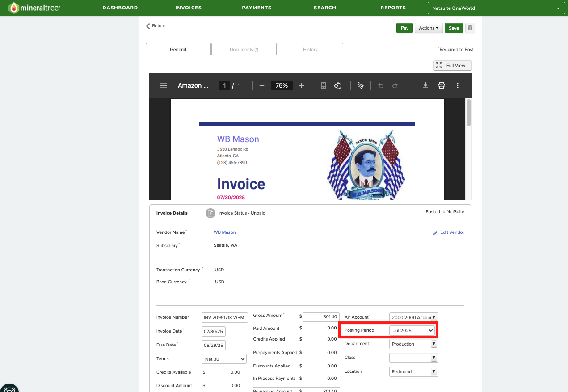Open the PDF viewer sidebar menu
Image resolution: width=568 pixels, height=392 pixels.
pos(164,85)
